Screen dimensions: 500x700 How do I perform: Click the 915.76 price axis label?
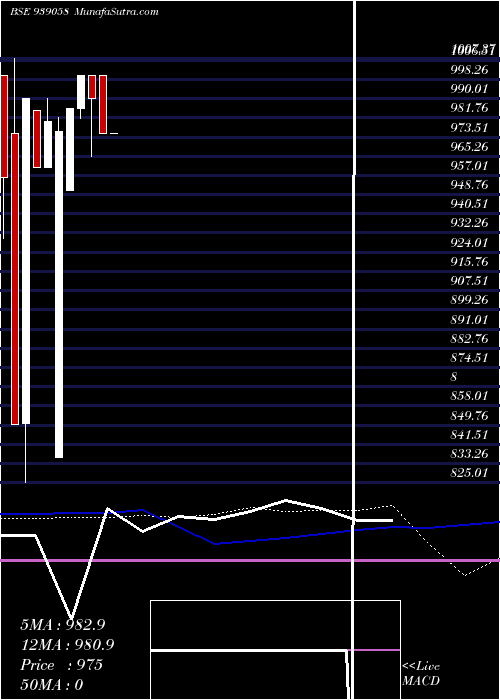(x=469, y=261)
